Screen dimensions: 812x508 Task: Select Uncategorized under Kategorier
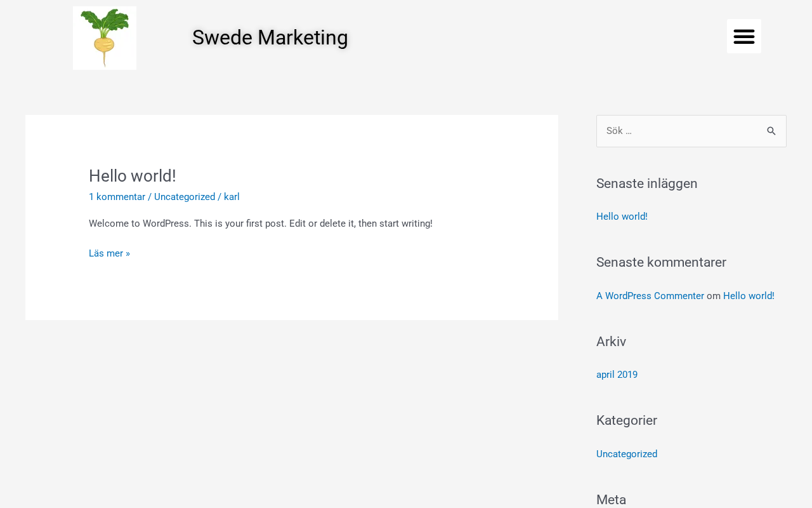[627, 454]
